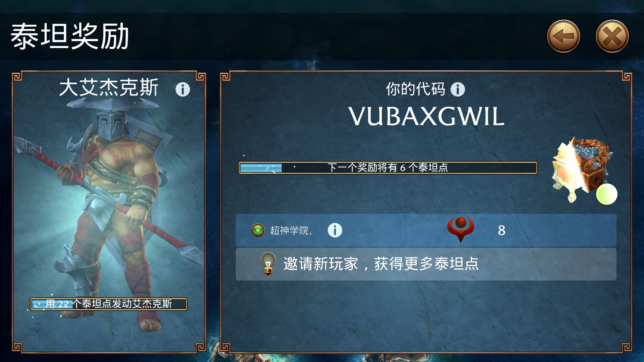Click the titan points count 8
The width and height of the screenshot is (644, 362).
(x=501, y=230)
